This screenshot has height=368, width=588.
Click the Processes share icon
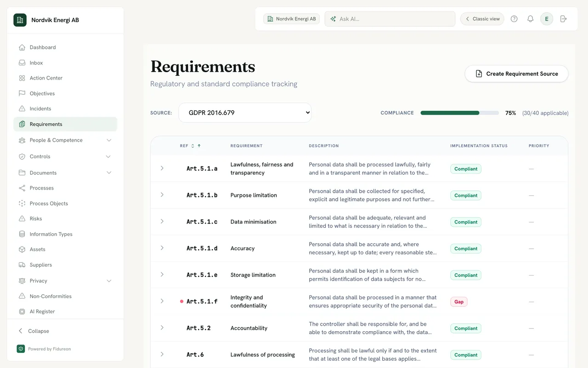pyautogui.click(x=22, y=188)
